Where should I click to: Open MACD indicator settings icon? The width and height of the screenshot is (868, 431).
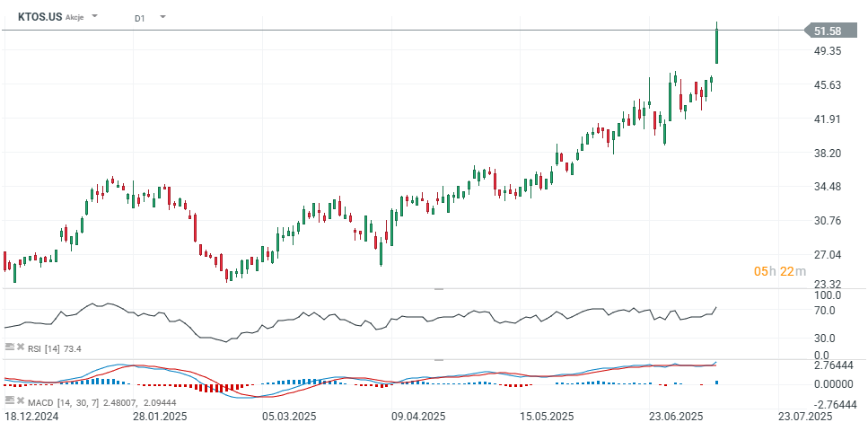[9, 400]
